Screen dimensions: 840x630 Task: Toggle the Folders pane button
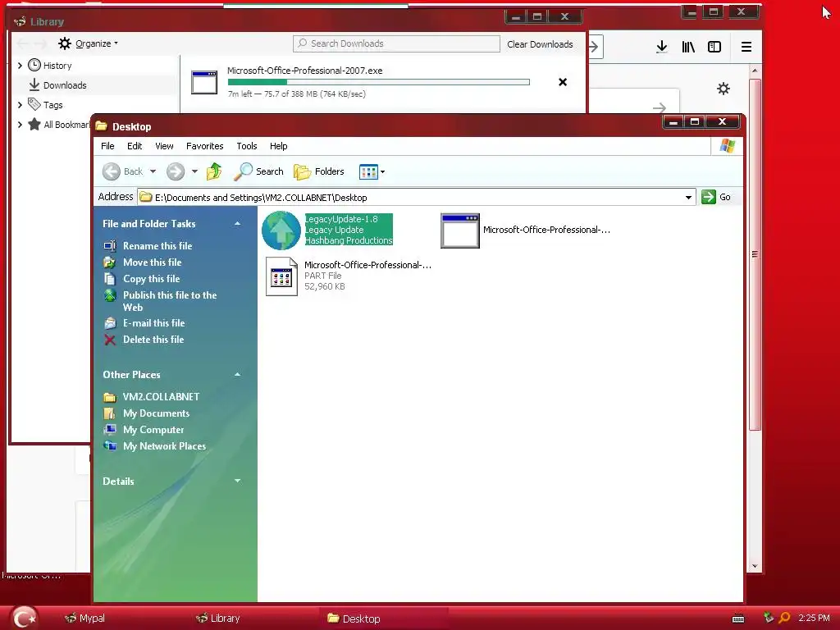pos(319,171)
